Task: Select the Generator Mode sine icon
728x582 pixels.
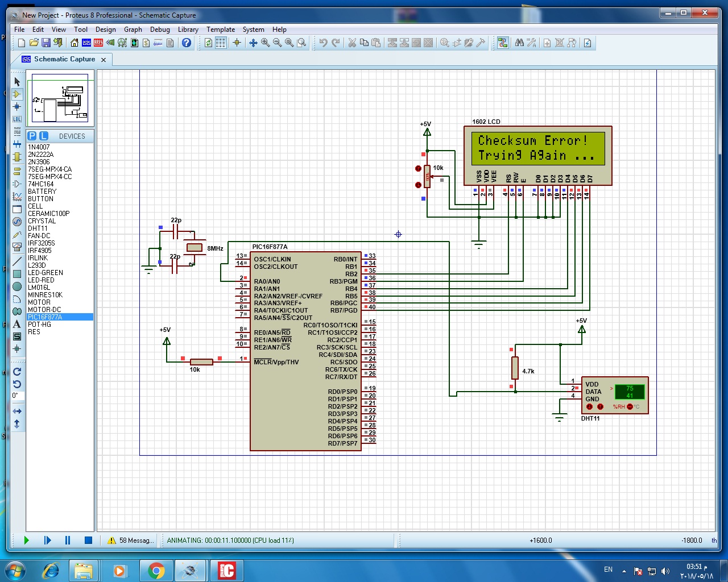Action: [17, 222]
